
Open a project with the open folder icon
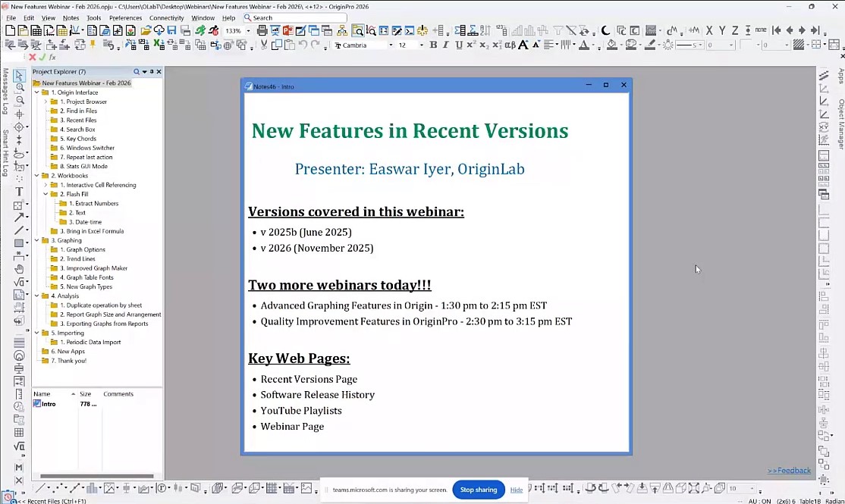coord(146,30)
